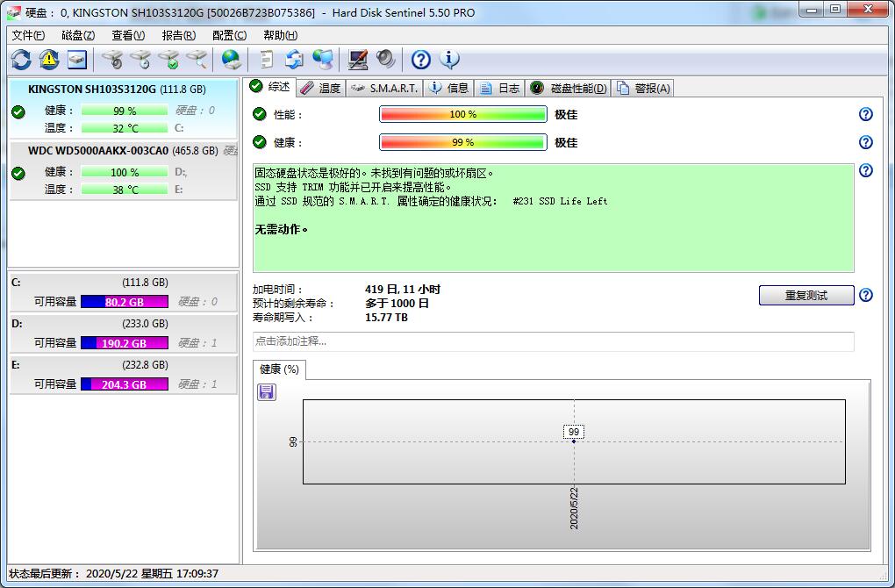
Task: Click the disk synchronize toolbar icon
Action: pyautogui.click(x=294, y=60)
